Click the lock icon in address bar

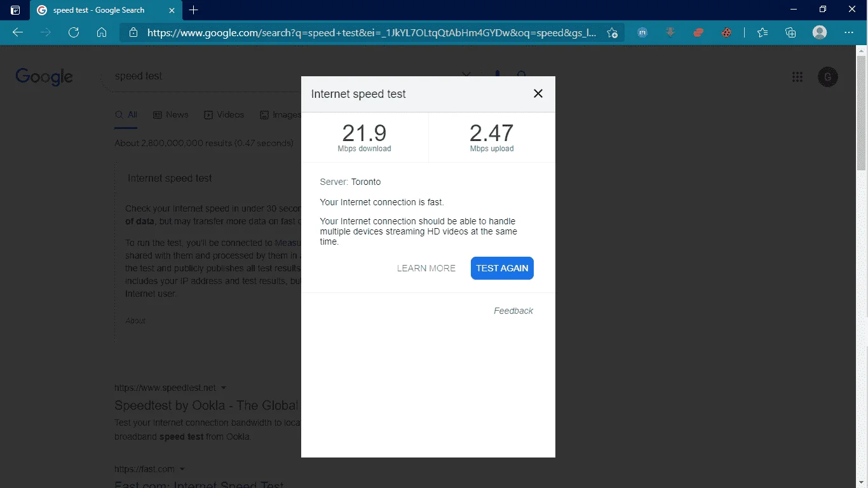[133, 32]
